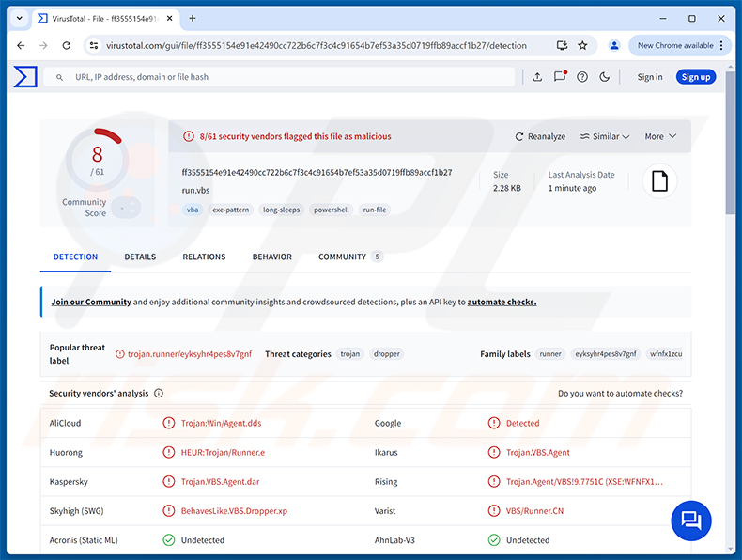
Task: Open the notifications chat icon
Action: pyautogui.click(x=560, y=76)
